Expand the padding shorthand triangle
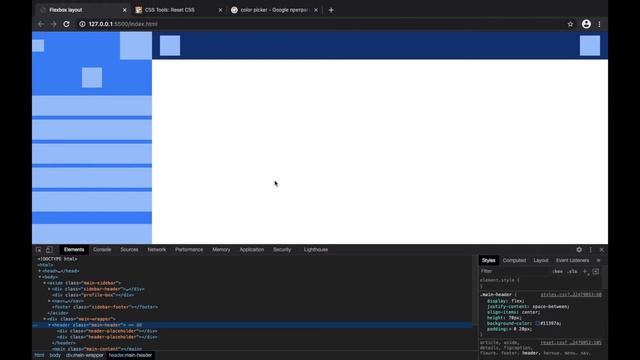The height and width of the screenshot is (360, 640). coord(510,329)
